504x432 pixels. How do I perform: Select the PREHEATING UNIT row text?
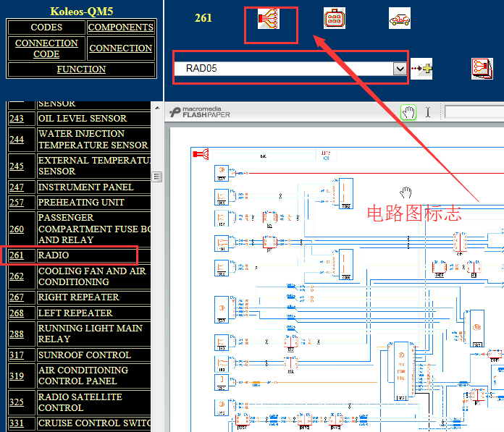[x=81, y=203]
